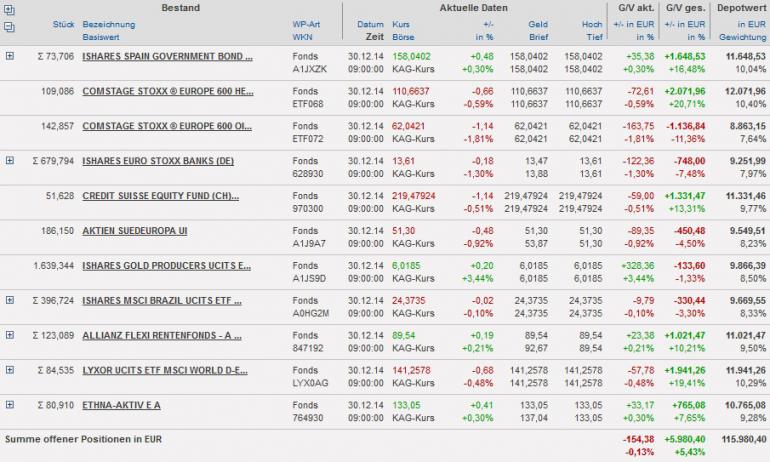Expand the iShares Euro Stoxx Banks row
The image size is (770, 462).
[10, 160]
